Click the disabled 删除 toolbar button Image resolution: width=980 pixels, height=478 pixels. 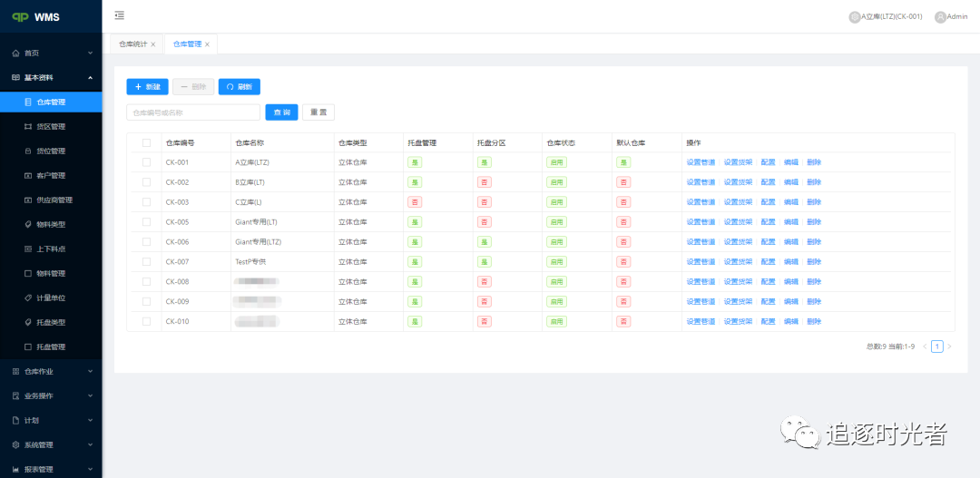(x=194, y=87)
